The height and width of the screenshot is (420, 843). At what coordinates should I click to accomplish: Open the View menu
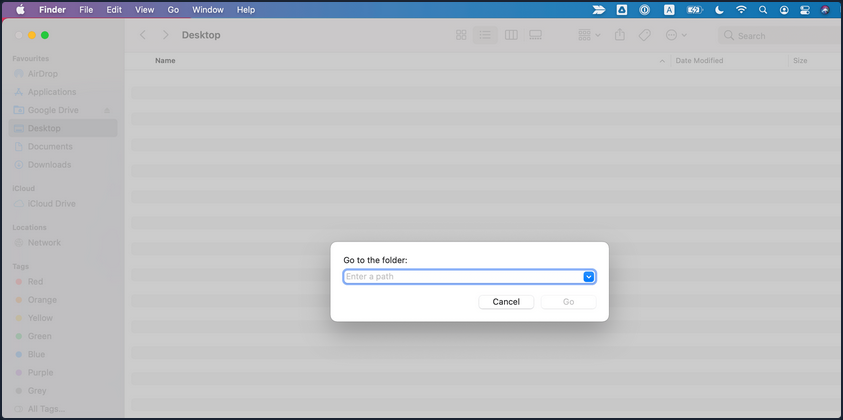144,10
